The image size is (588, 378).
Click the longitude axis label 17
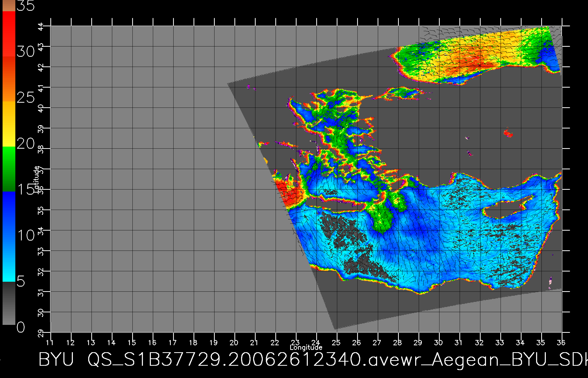click(173, 342)
